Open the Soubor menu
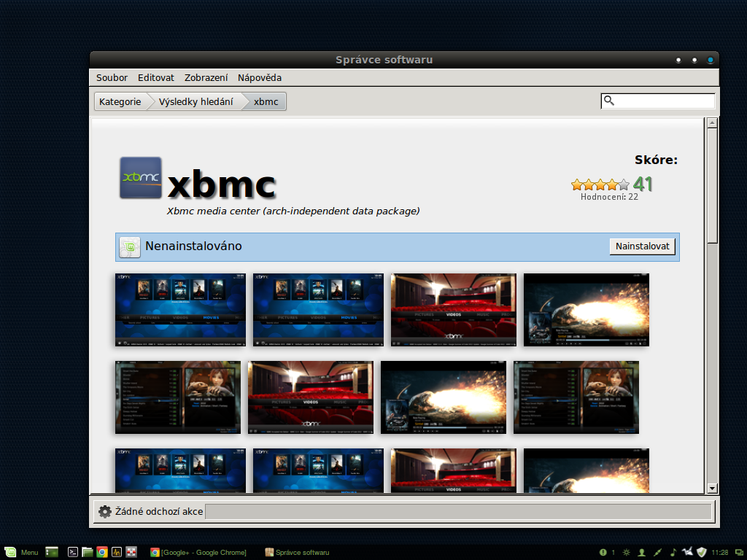747x560 pixels. 112,77
